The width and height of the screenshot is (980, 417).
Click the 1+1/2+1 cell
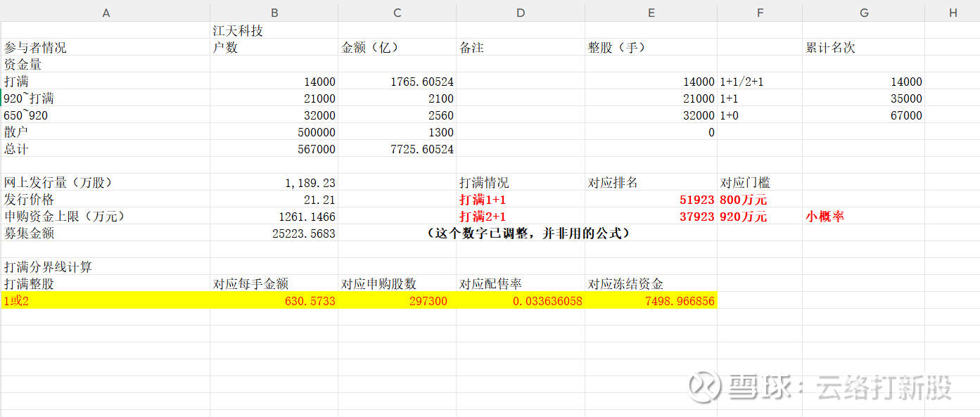760,81
